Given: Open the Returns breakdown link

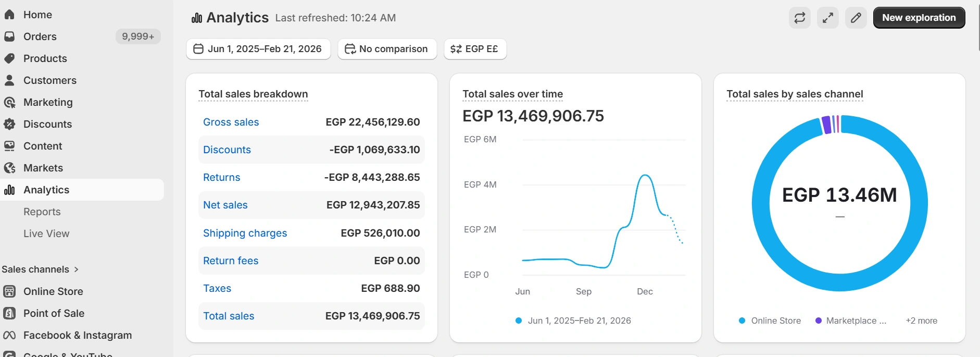Looking at the screenshot, I should tap(222, 177).
